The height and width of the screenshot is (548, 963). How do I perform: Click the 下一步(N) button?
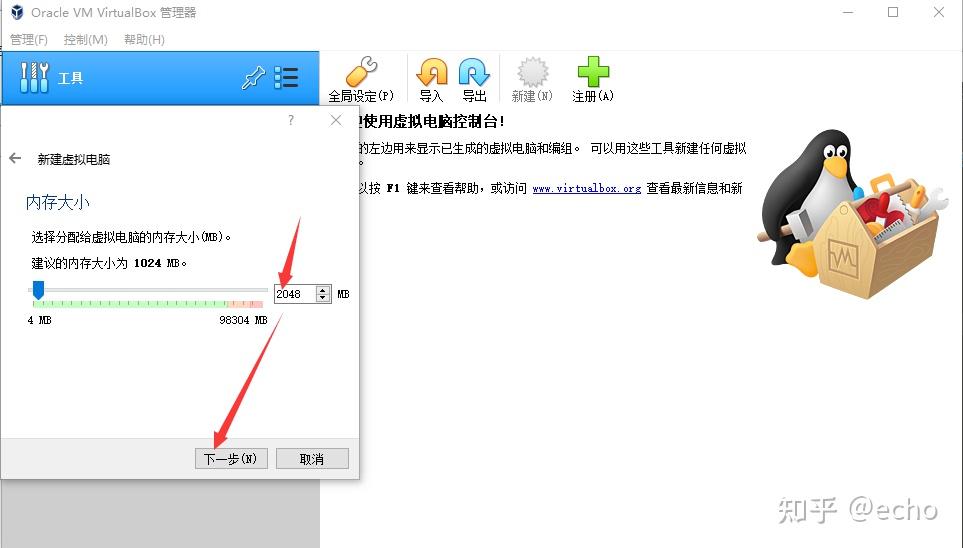pyautogui.click(x=231, y=458)
